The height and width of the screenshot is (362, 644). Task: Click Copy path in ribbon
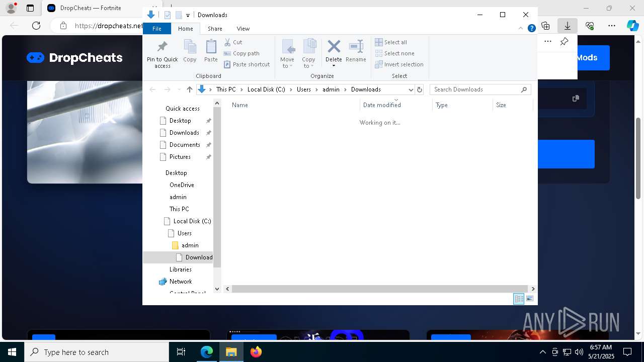pyautogui.click(x=242, y=53)
